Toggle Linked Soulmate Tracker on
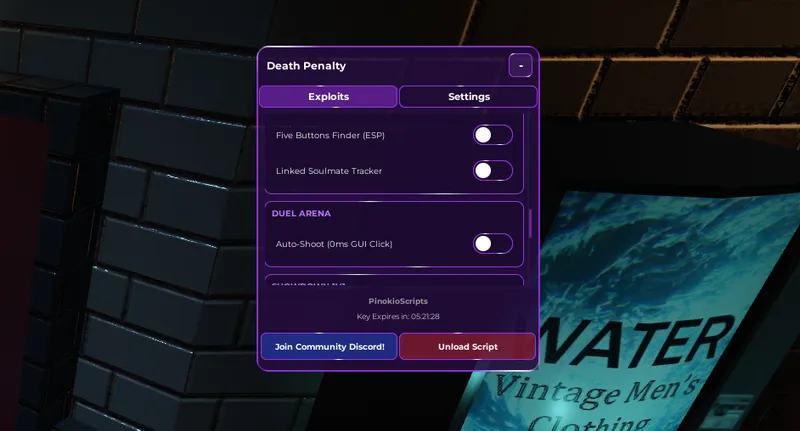800x431 pixels. (492, 171)
